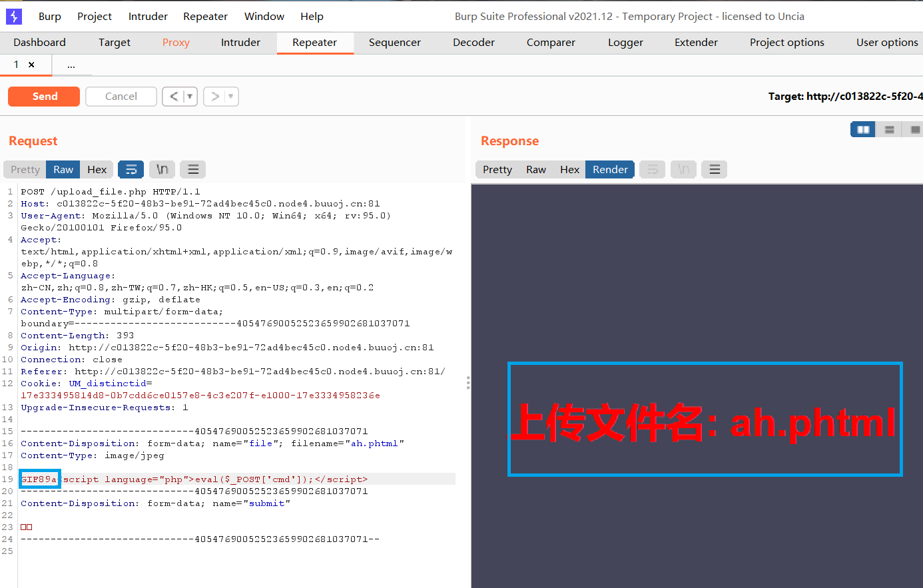Image resolution: width=923 pixels, height=588 pixels.
Task: Switch to the Logger tab
Action: (x=625, y=43)
